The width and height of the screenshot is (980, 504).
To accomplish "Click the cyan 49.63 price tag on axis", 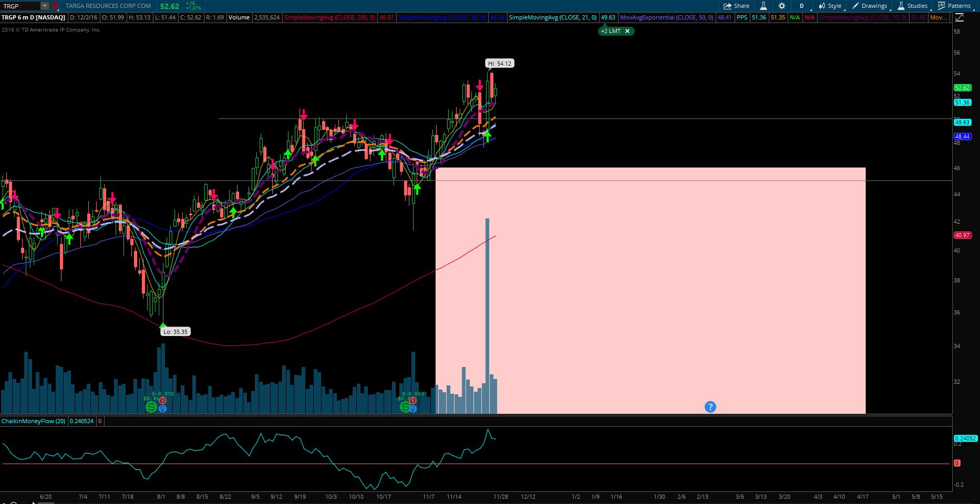I will click(963, 122).
